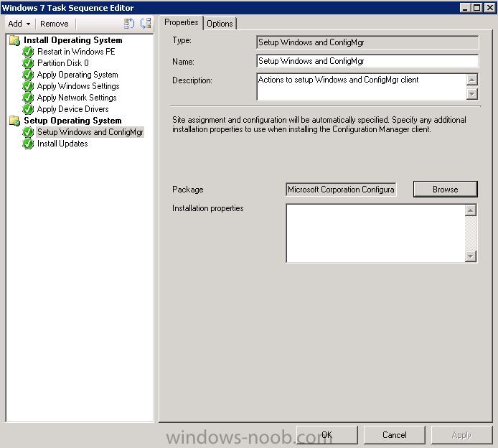Click the collapse-all tree toolbar icon
The height and width of the screenshot is (448, 498).
tap(146, 24)
